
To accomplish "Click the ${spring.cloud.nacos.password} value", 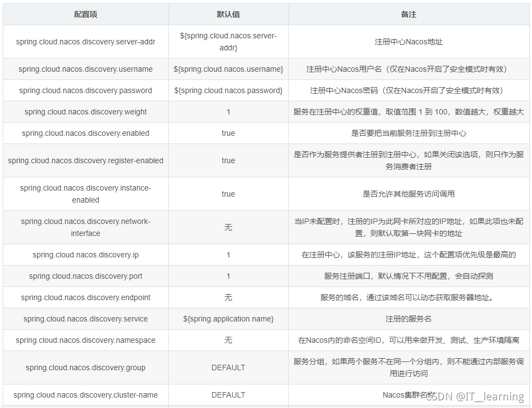I will pyautogui.click(x=228, y=90).
